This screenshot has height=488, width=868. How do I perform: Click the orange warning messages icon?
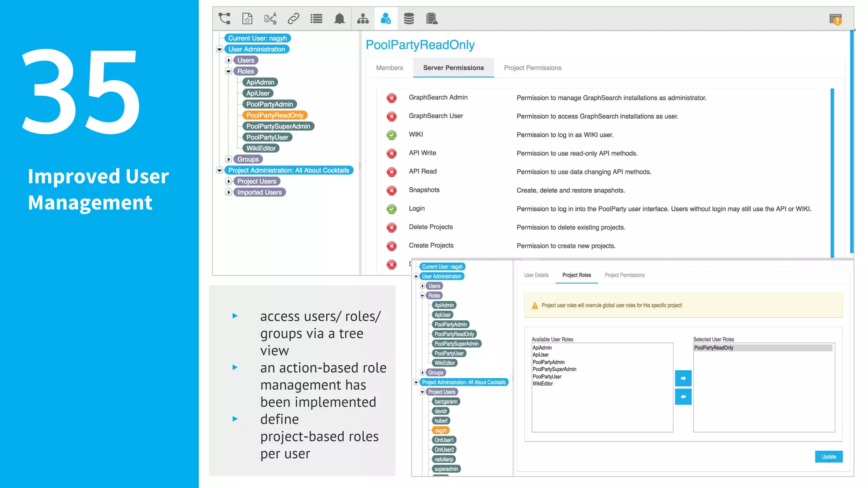tap(835, 19)
